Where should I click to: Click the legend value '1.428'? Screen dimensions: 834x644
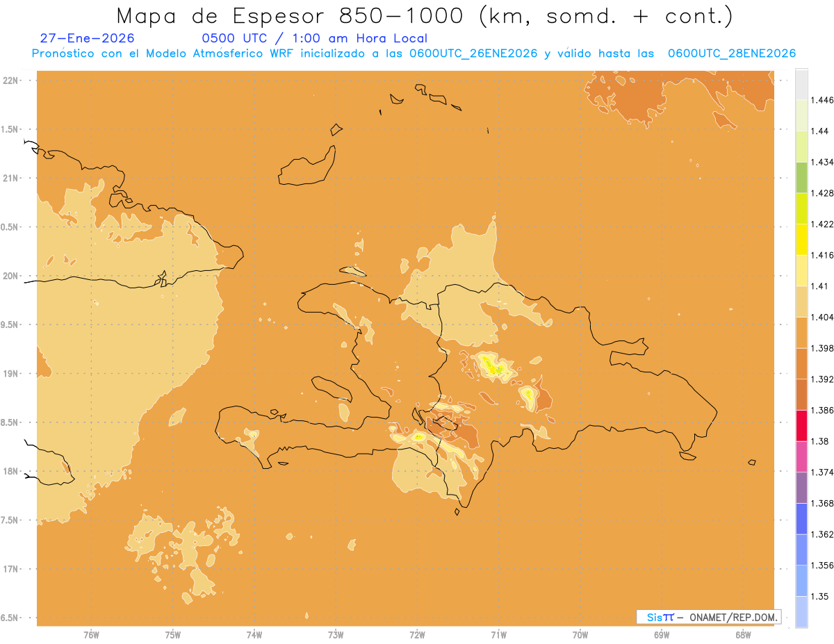click(x=822, y=193)
